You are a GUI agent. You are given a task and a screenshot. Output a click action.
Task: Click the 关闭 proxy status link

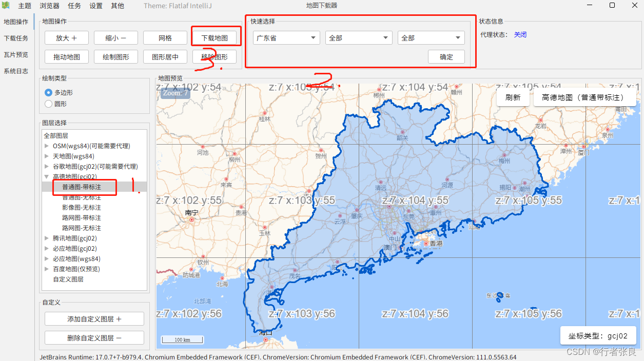[x=520, y=35]
